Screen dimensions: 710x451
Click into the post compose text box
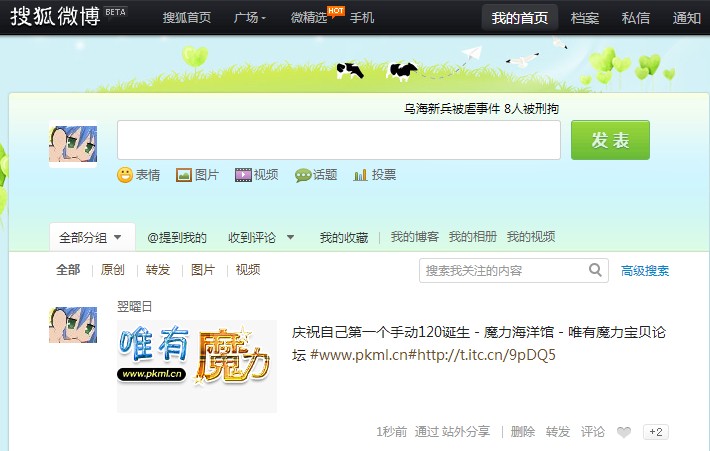pyautogui.click(x=338, y=140)
